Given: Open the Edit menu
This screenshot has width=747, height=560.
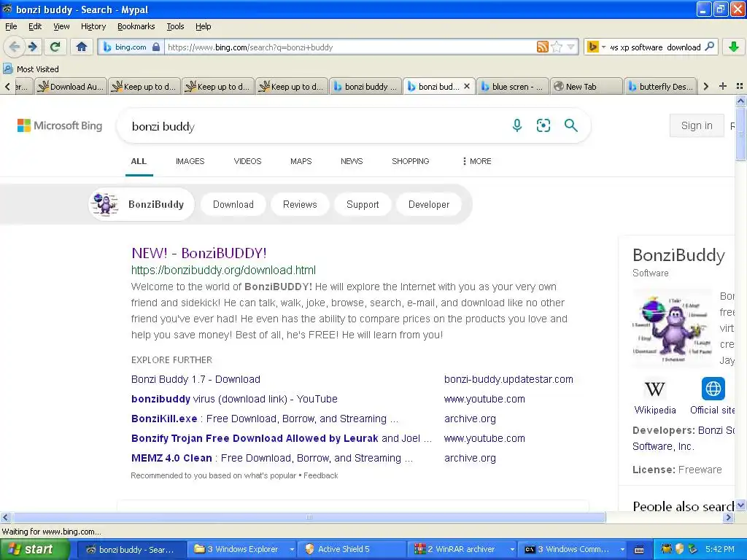Looking at the screenshot, I should coord(35,26).
